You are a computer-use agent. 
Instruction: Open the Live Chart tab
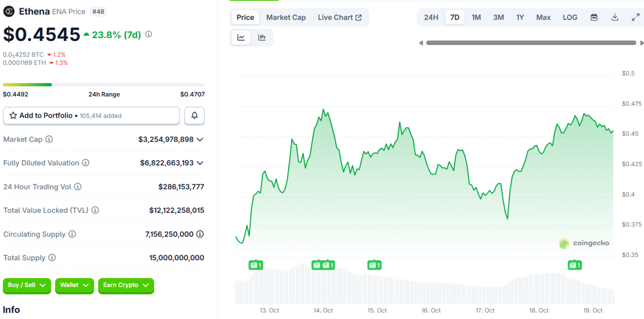click(x=339, y=17)
